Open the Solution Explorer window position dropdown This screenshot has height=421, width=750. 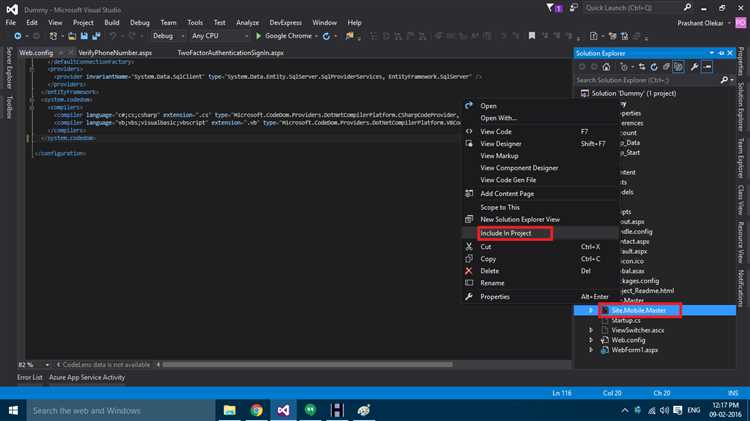coord(712,53)
